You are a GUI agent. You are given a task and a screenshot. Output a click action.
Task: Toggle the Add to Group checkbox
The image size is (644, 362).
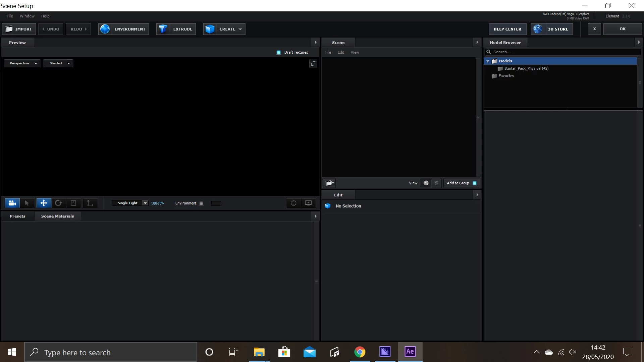(x=475, y=183)
